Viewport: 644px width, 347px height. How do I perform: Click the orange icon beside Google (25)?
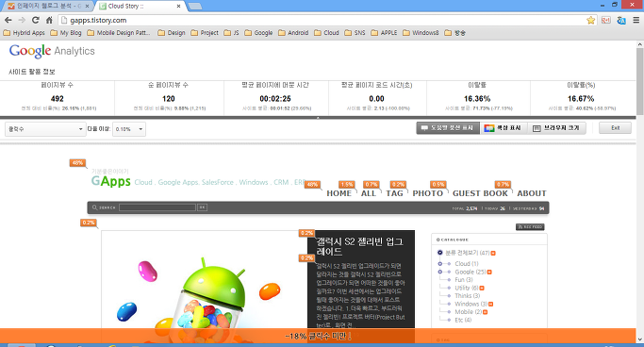click(489, 272)
